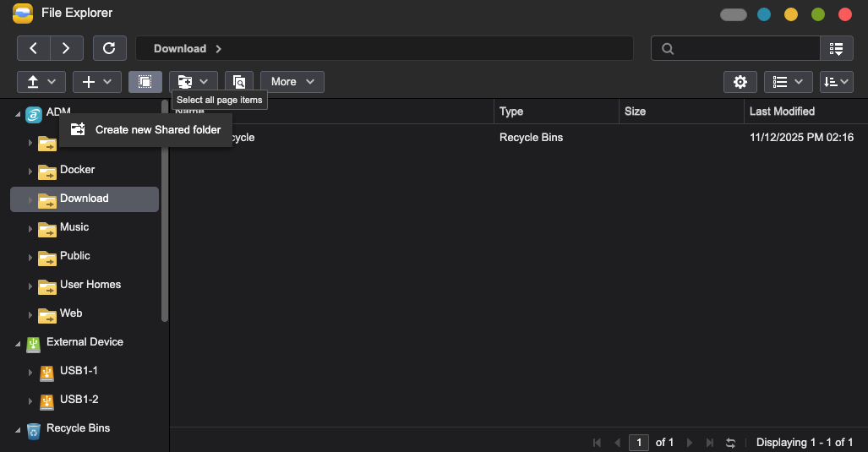This screenshot has width=868, height=452.
Task: Open the plus create-new dropdown
Action: tap(97, 82)
